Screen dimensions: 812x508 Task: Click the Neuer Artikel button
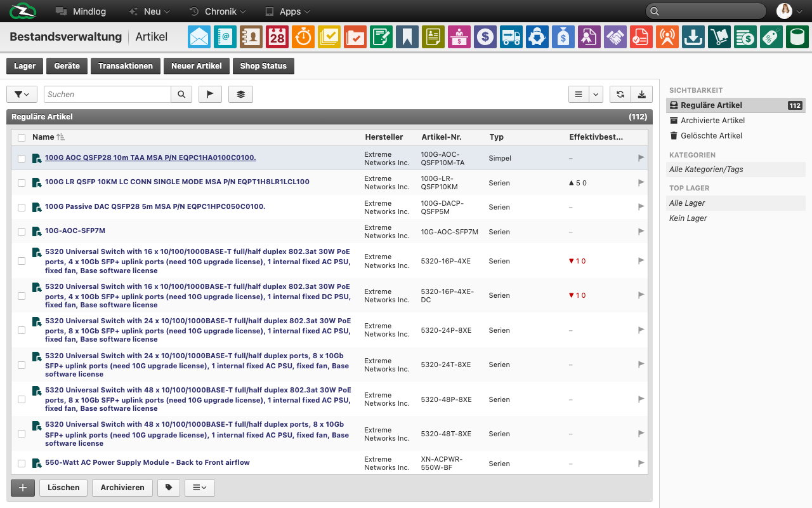coord(196,66)
